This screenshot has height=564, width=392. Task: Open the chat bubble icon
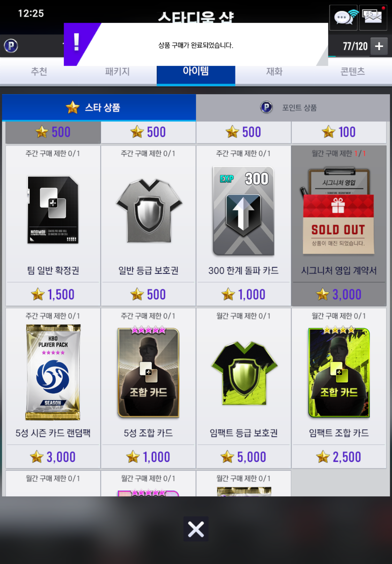pos(343,18)
